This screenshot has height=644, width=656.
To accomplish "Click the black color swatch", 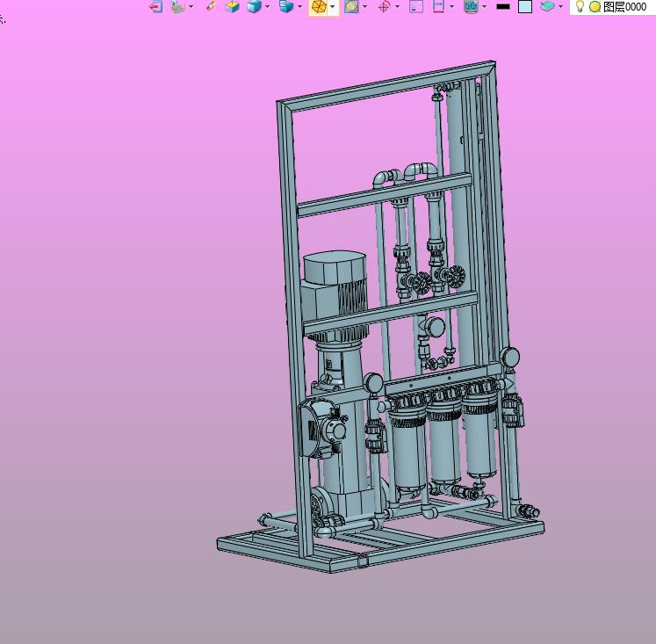I will pyautogui.click(x=503, y=6).
